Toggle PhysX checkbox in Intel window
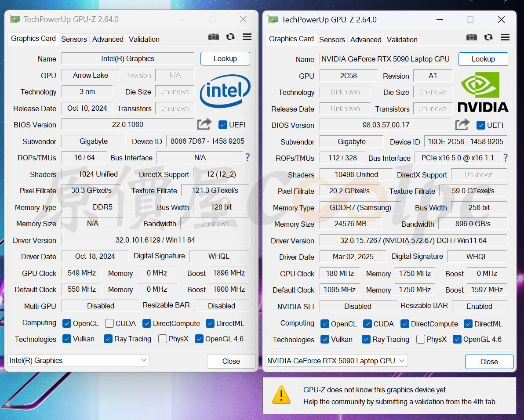This screenshot has height=420, width=524. (163, 339)
